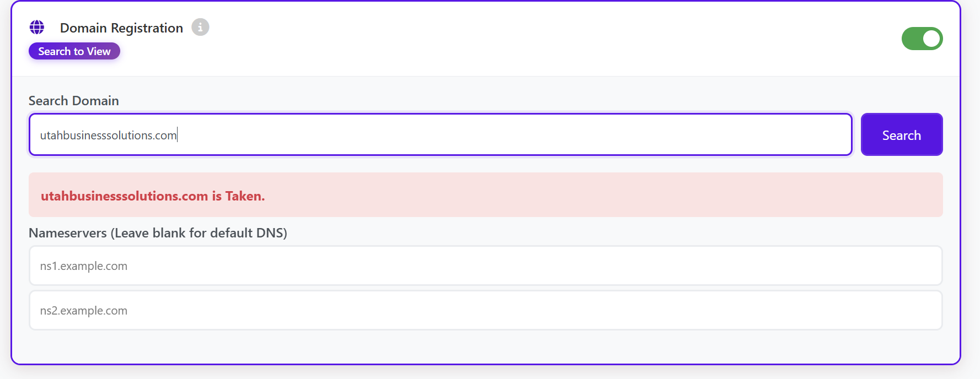Image resolution: width=980 pixels, height=379 pixels.
Task: Click the Domain Registration heading text
Action: tap(121, 28)
